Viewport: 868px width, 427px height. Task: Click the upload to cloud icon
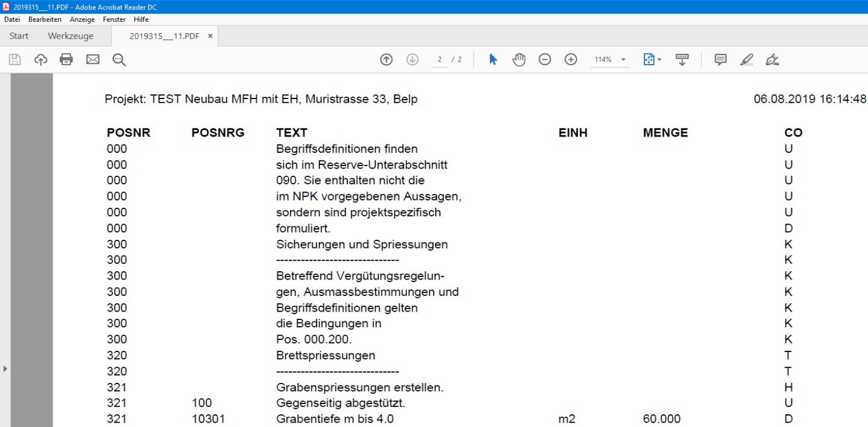click(40, 59)
